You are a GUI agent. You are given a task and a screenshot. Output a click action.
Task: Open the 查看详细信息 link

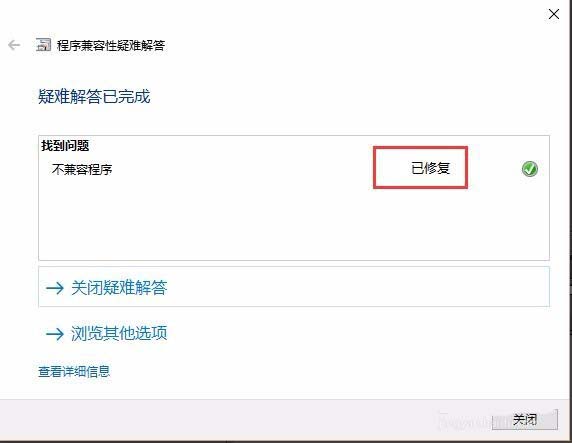74,371
